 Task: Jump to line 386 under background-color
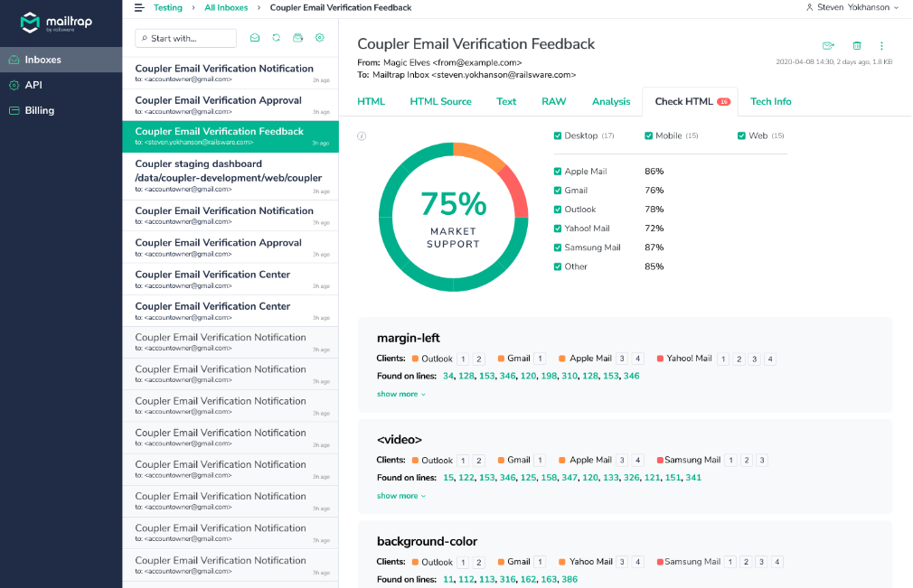click(569, 580)
